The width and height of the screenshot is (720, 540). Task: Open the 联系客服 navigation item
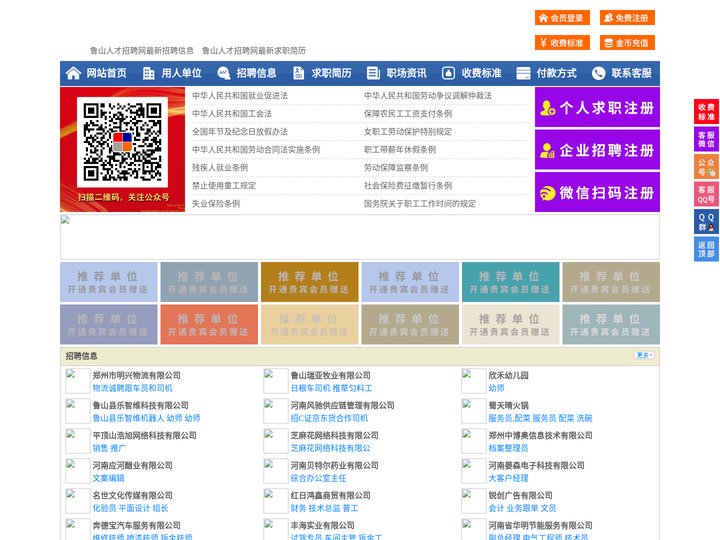click(x=631, y=73)
